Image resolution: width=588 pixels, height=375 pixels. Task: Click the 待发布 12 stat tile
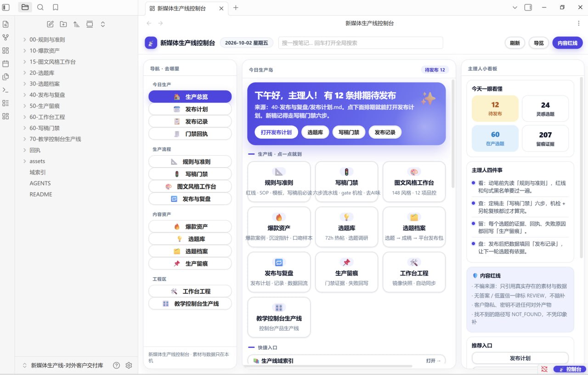[x=495, y=108]
